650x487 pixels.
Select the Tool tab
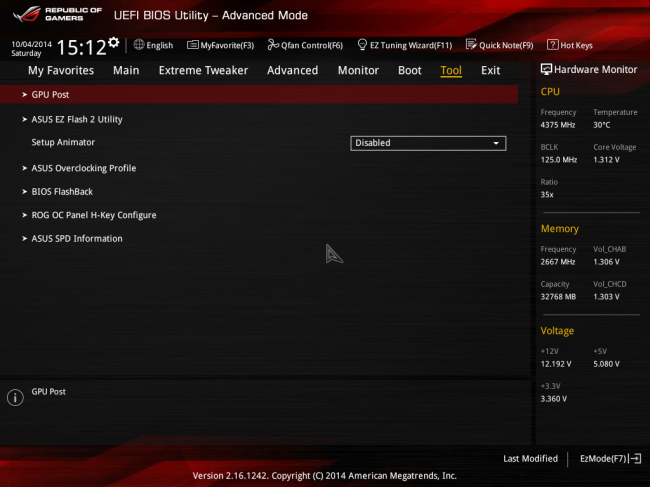(451, 70)
